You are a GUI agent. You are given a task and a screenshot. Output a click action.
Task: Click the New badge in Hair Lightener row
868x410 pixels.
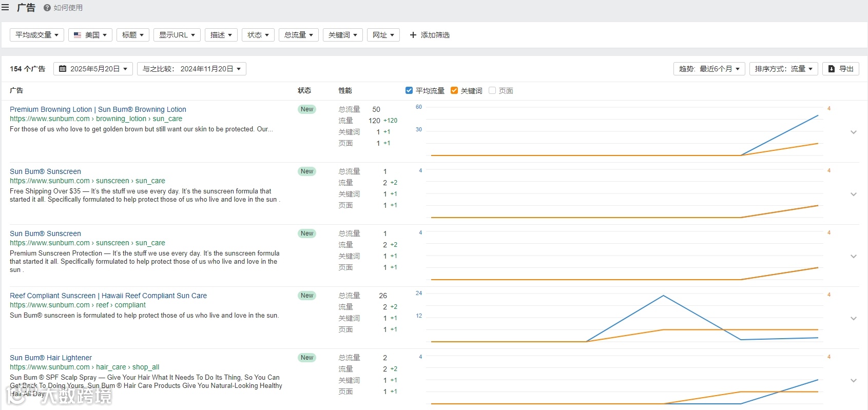pyautogui.click(x=307, y=358)
